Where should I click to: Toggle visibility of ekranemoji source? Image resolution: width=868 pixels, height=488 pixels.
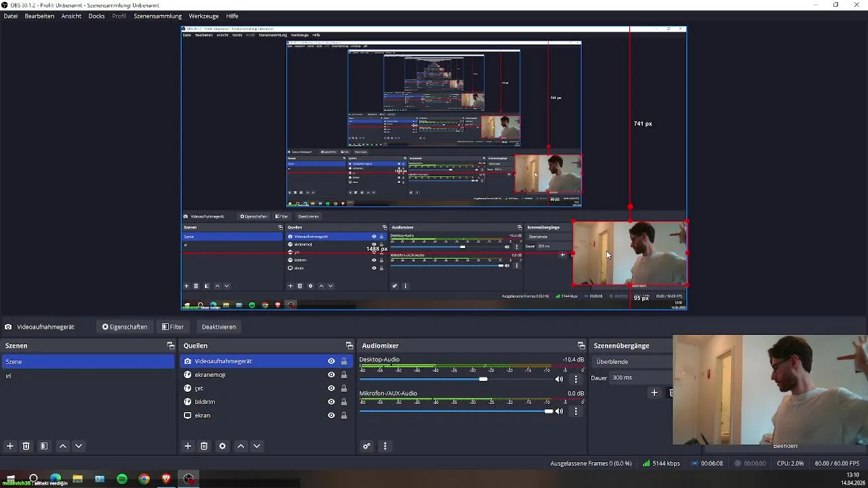point(331,375)
